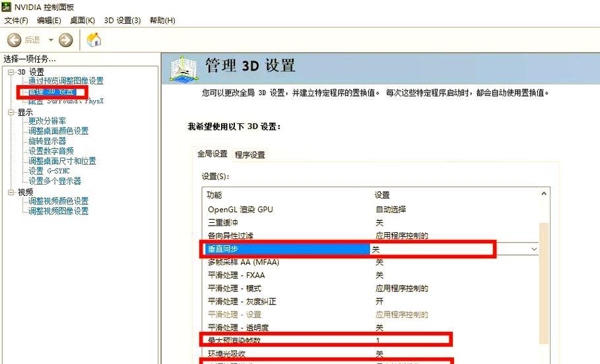The image size is (600, 364).
Task: Select 平滑处理 - 灰度纠正 row
Action: [370, 301]
